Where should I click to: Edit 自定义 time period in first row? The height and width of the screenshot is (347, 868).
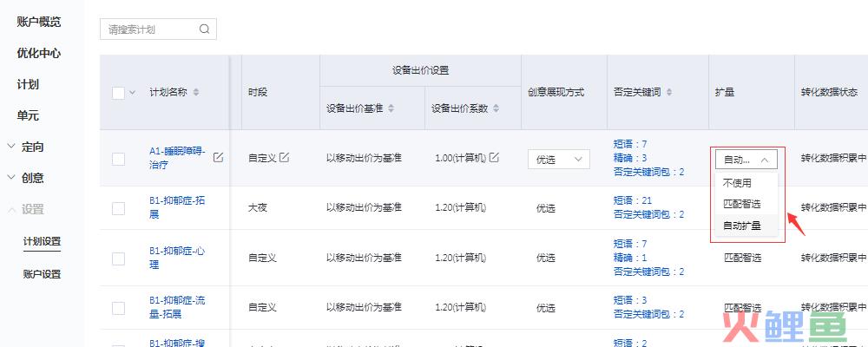tap(284, 157)
